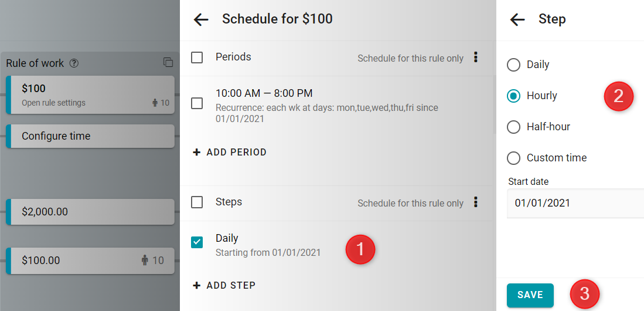Click the copy icon beside Rule of work
Screen dimensions: 644x311
point(168,63)
